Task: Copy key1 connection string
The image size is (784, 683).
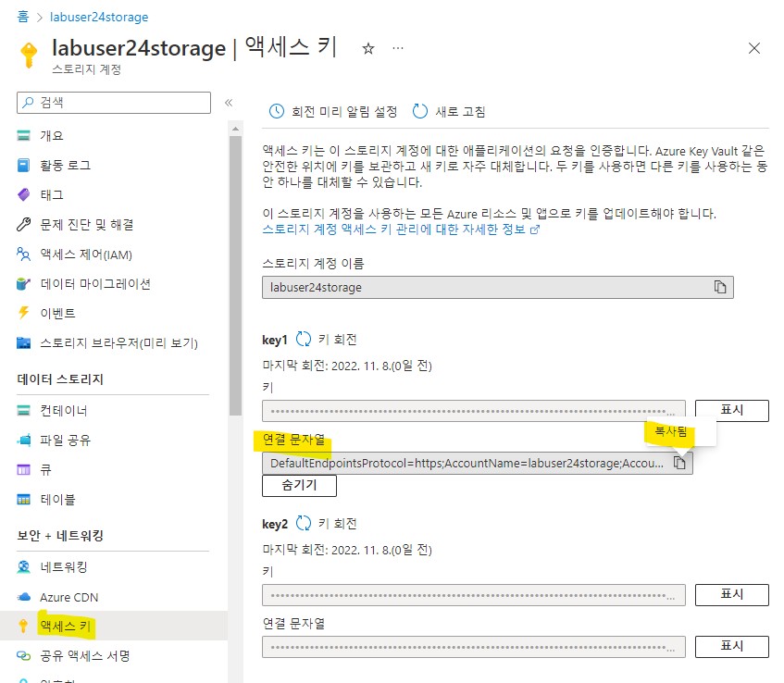Action: point(679,463)
